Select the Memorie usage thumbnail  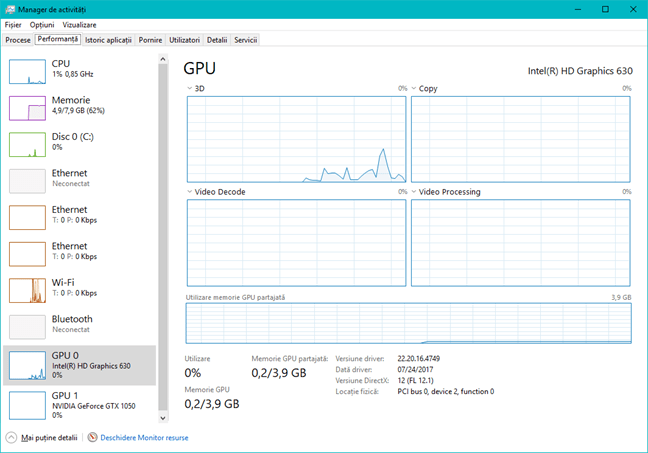[x=27, y=108]
